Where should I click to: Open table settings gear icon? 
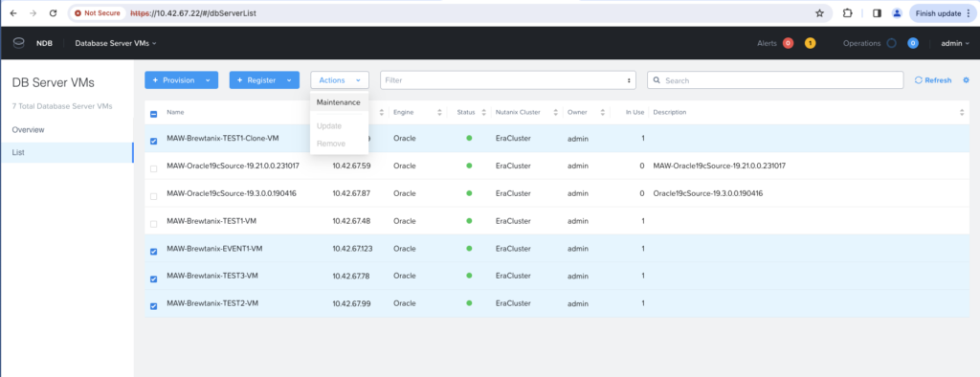[x=967, y=80]
